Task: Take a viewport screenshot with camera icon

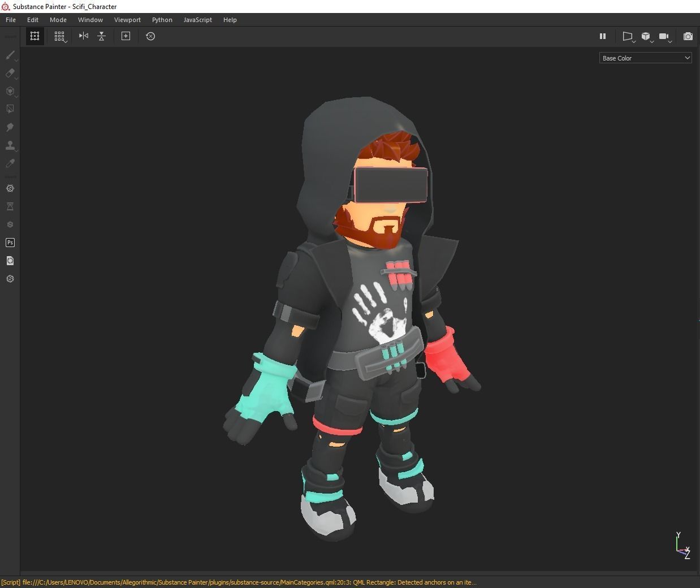Action: click(688, 36)
